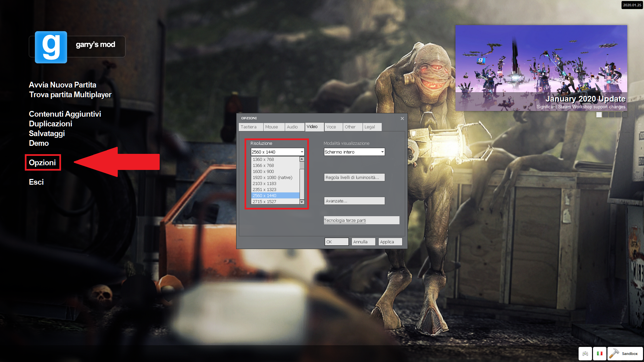Open Salvataggi menu entry
Screen dimensions: 644x362
pos(47,133)
